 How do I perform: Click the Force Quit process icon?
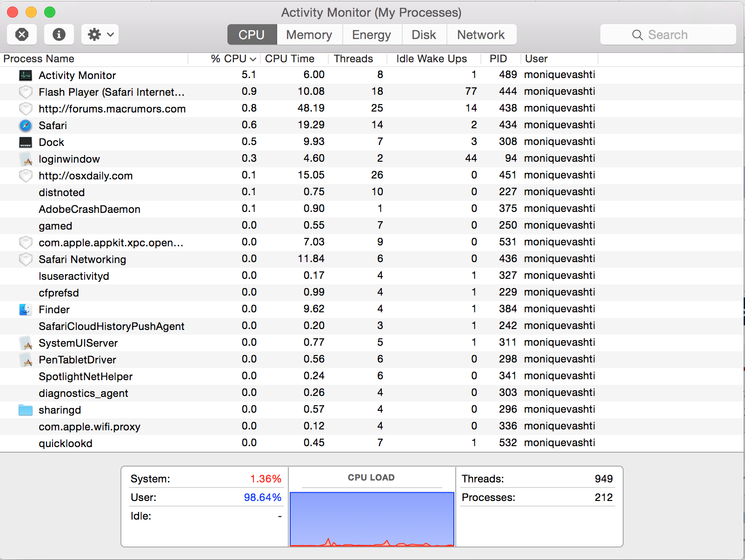(22, 34)
